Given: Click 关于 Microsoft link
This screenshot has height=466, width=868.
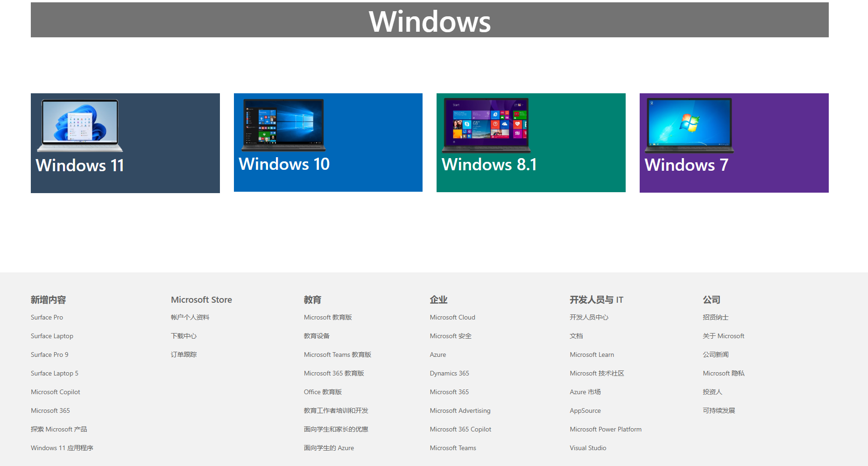Looking at the screenshot, I should point(723,336).
